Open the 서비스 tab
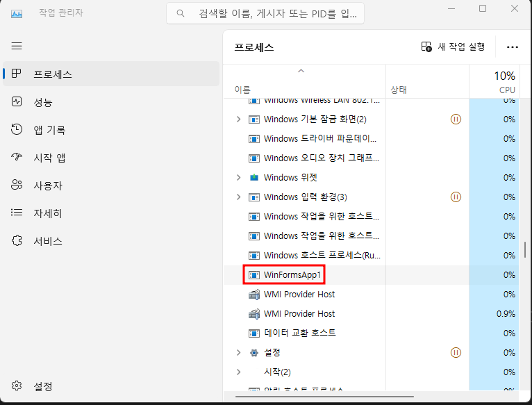Screen dimensions: 532x405 111,240
